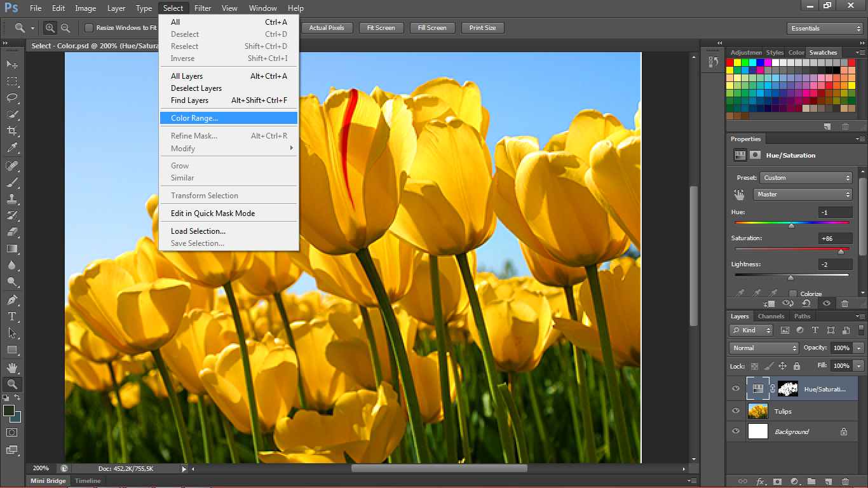Image resolution: width=868 pixels, height=488 pixels.
Task: Hide the Hue/Saturation layer eye icon
Action: click(x=736, y=389)
